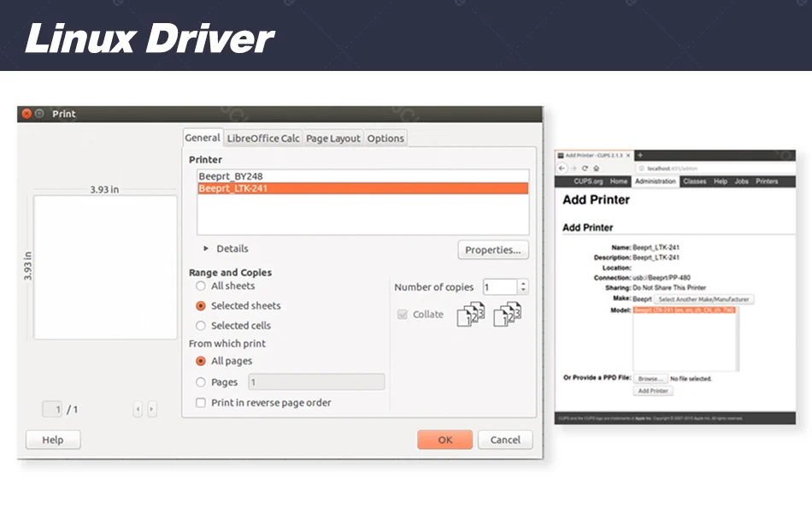Open Home in CUPS navigation bar
The image size is (812, 520).
point(618,181)
